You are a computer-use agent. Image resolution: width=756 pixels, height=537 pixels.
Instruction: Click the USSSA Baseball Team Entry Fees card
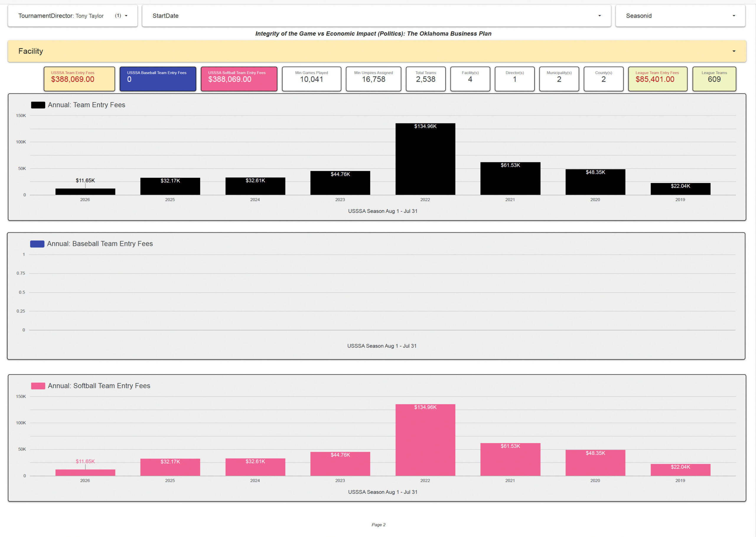(x=158, y=79)
